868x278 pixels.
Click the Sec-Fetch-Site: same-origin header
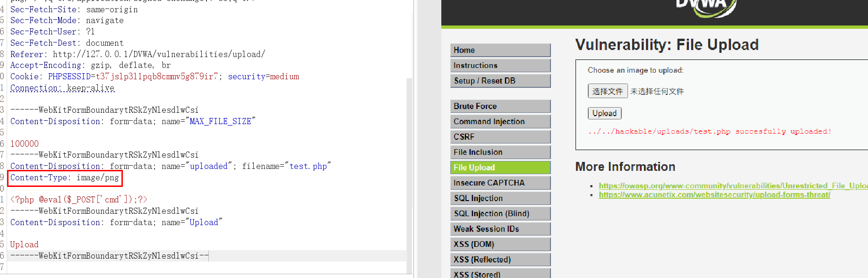(74, 9)
